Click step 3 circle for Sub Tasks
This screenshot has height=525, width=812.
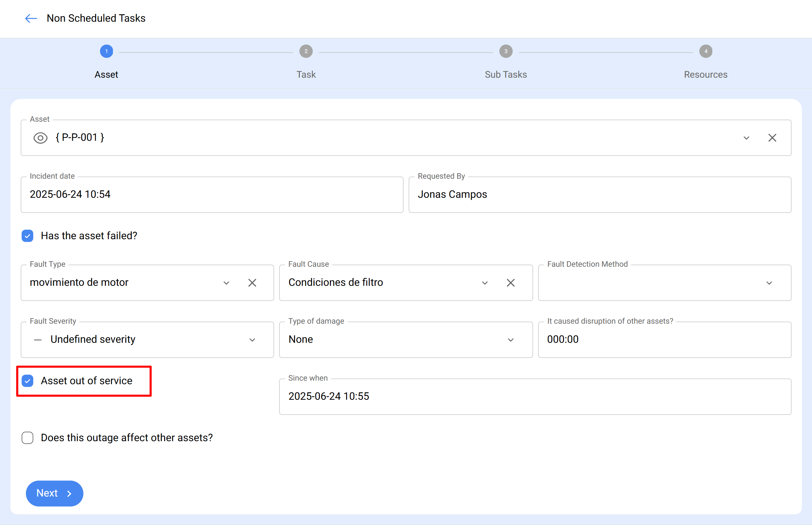[x=505, y=51]
